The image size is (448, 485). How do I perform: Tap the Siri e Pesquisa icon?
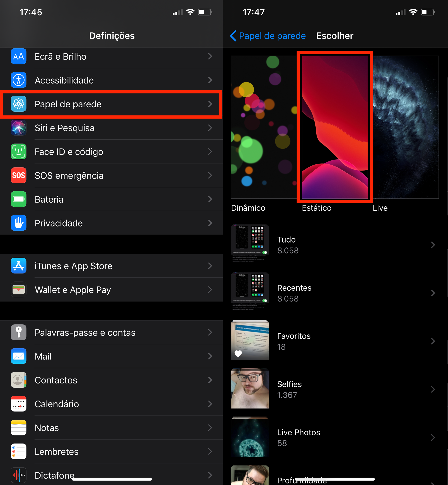pyautogui.click(x=19, y=128)
